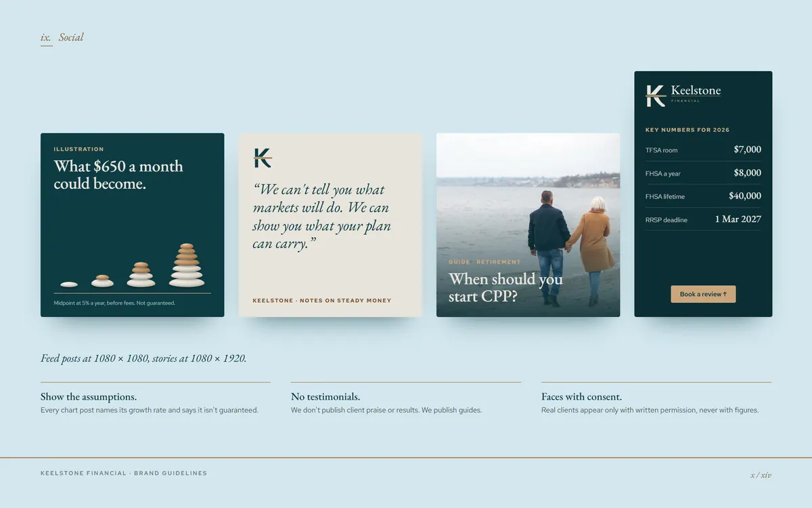This screenshot has width=812, height=508.
Task: Click the 'GUIDE · RETIREMENT' label
Action: pyautogui.click(x=484, y=261)
